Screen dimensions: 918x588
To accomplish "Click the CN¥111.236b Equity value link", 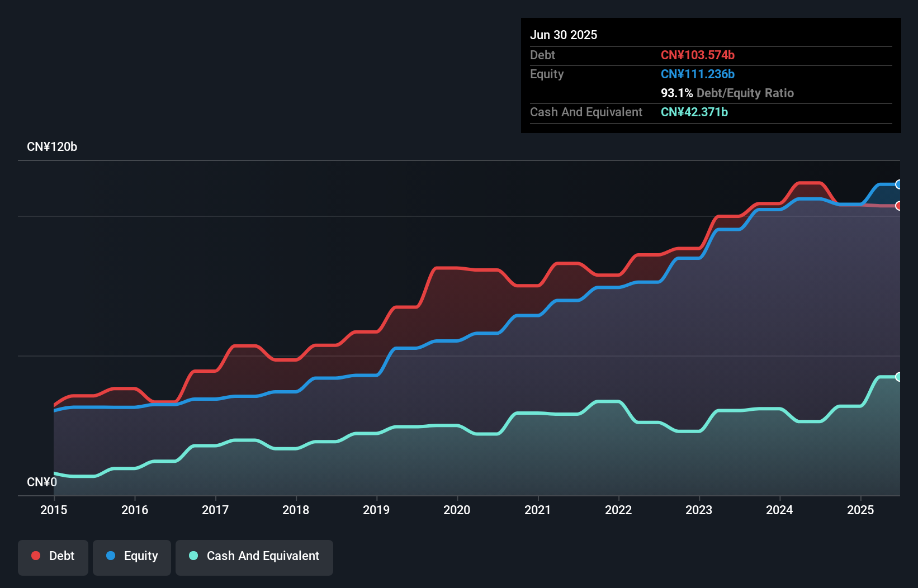I will 698,74.
